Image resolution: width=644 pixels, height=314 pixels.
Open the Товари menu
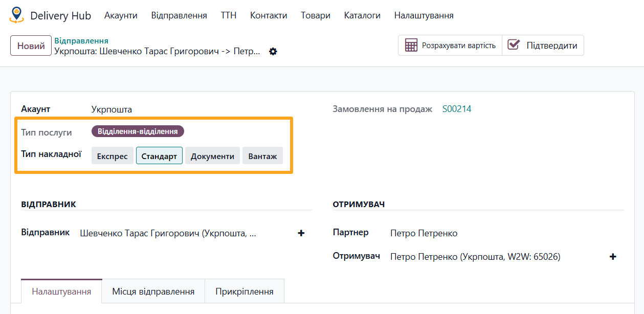click(x=316, y=15)
